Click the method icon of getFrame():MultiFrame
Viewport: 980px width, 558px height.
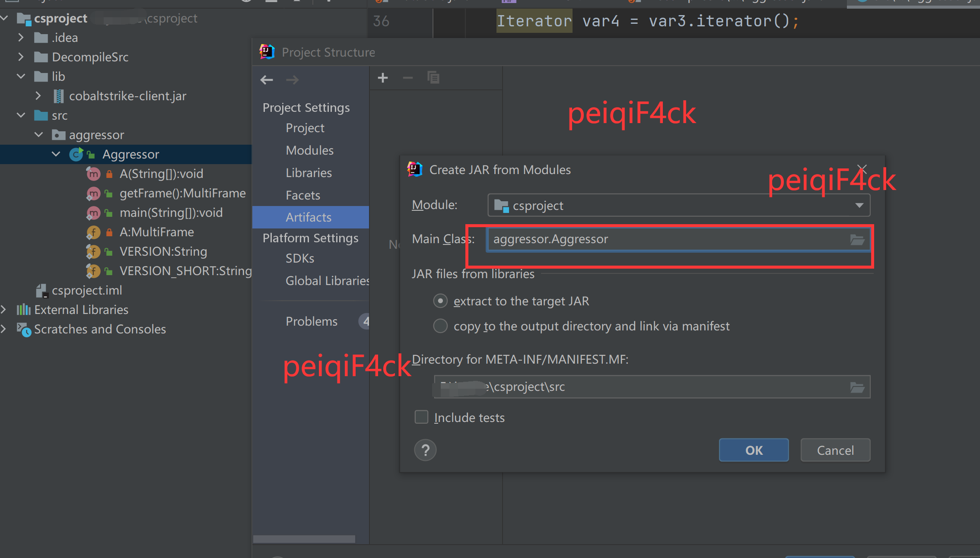pos(93,193)
